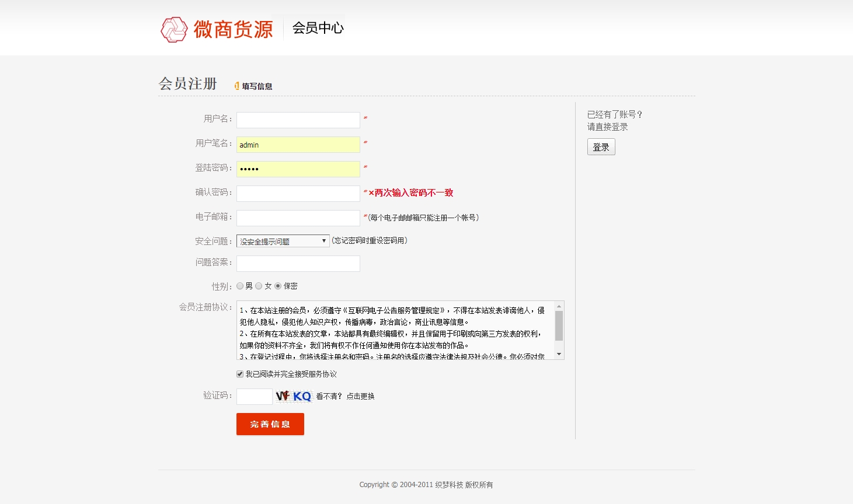Select the 女 gender radio button
This screenshot has width=853, height=504.
tap(259, 286)
